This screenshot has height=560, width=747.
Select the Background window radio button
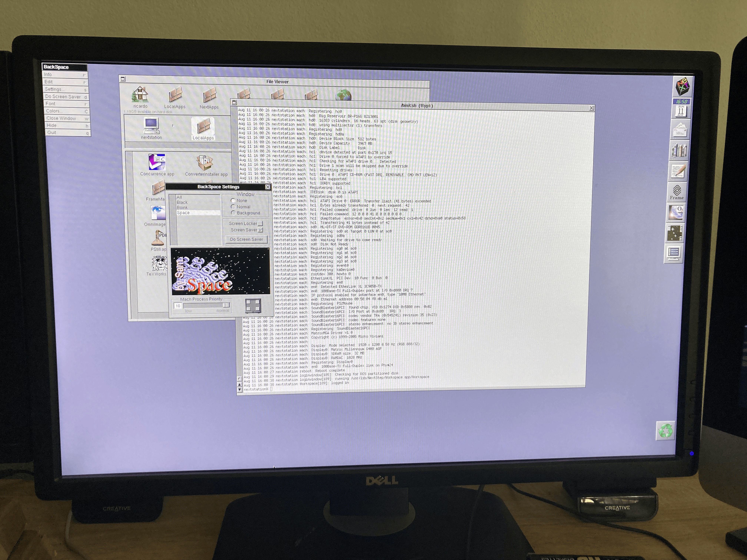(233, 213)
